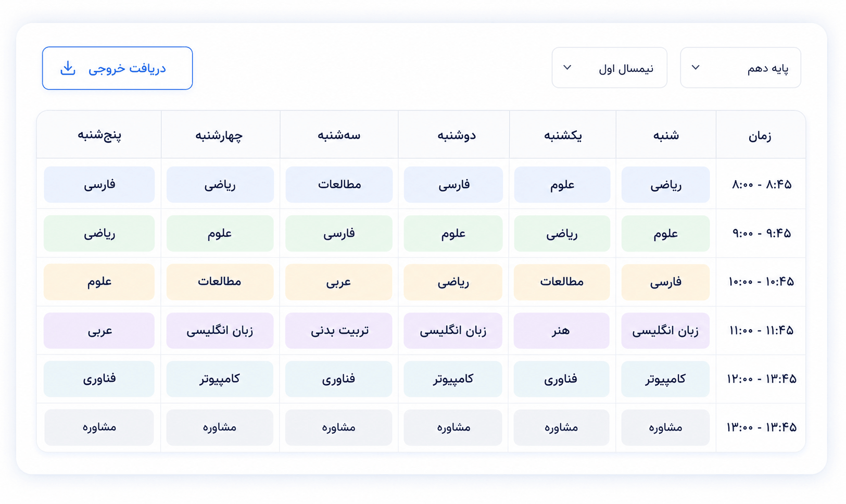
Task: Click چهارشنبه ریاضی class at 8:00
Action: click(x=220, y=185)
